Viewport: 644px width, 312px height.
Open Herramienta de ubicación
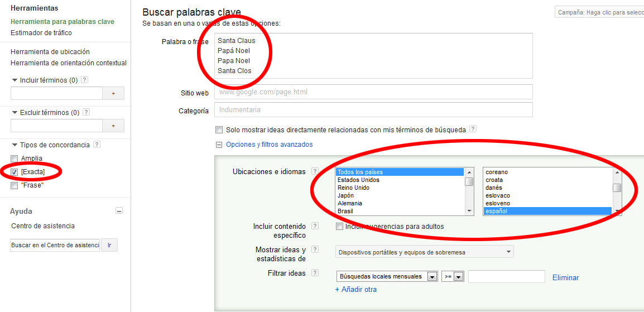coord(50,52)
